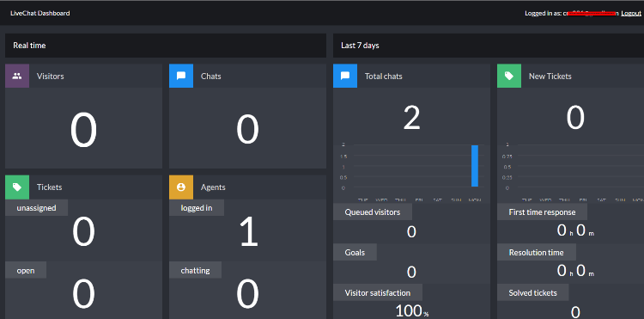Click the Queued visitors label

tap(373, 212)
